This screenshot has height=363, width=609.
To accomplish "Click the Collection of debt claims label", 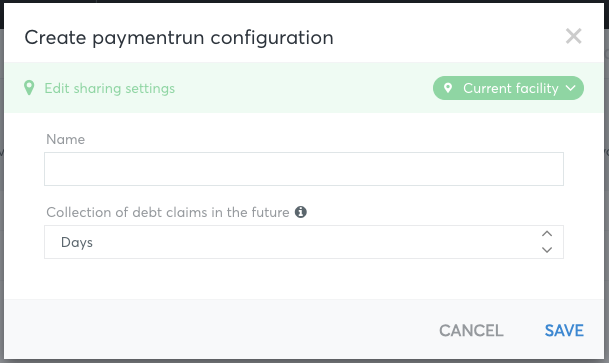I will pos(168,212).
